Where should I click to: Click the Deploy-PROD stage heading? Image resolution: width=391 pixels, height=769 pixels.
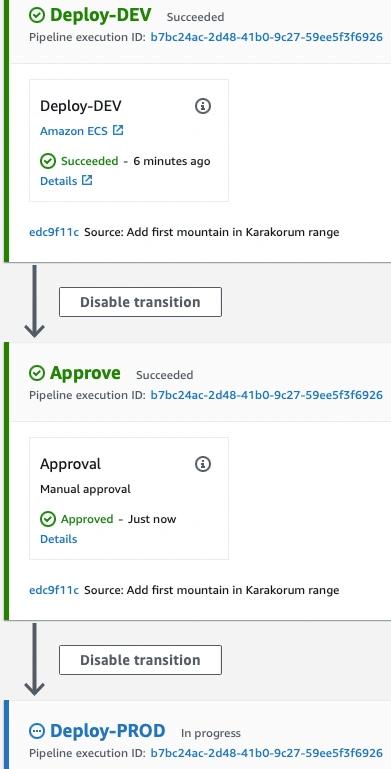tap(107, 731)
